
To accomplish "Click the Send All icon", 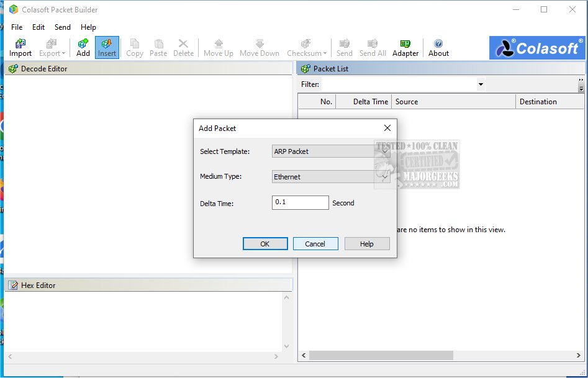I will coord(373,46).
